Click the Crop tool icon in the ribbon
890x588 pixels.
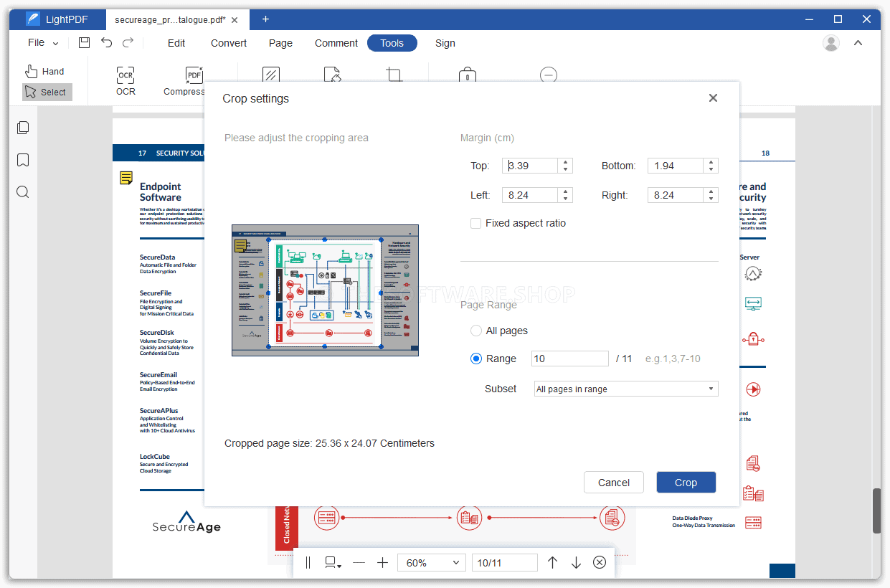394,74
